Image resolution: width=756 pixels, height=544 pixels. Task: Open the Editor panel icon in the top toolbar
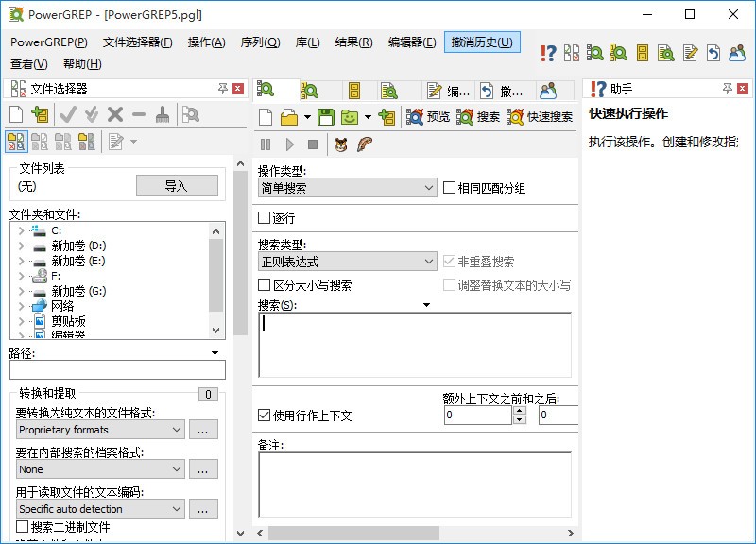pos(690,53)
